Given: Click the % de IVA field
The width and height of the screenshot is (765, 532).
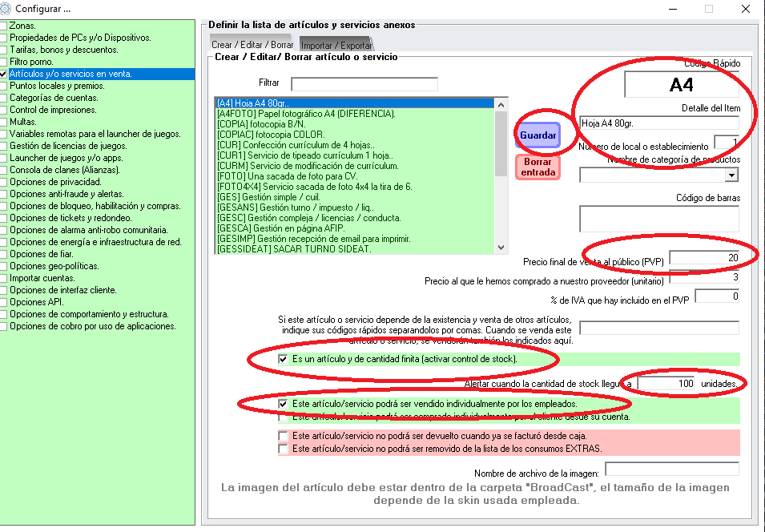Looking at the screenshot, I should (717, 296).
